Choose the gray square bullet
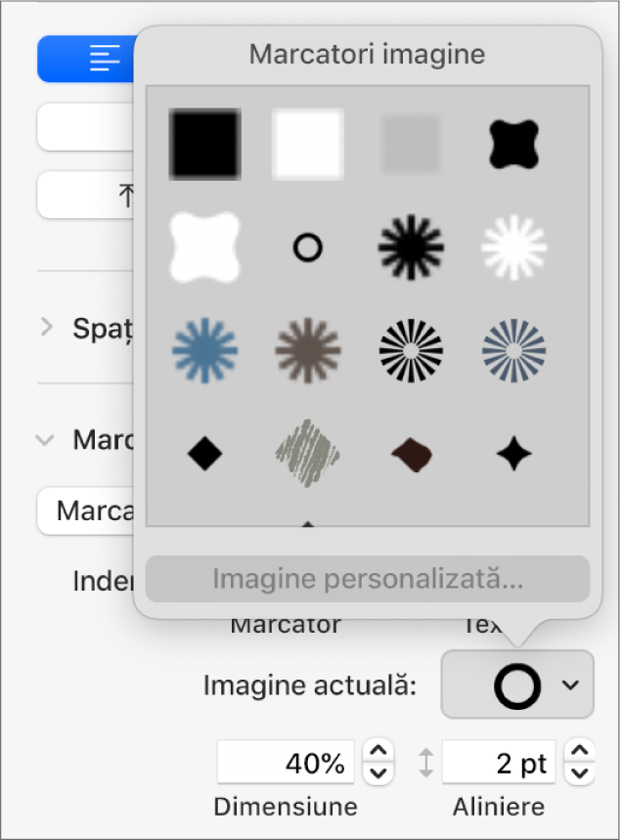The width and height of the screenshot is (622, 840). click(x=411, y=142)
